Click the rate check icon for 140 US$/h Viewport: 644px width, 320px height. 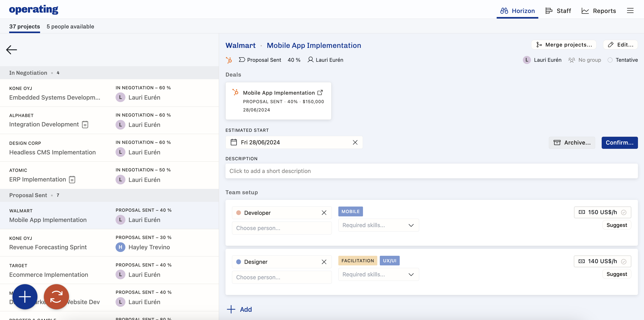tap(623, 262)
